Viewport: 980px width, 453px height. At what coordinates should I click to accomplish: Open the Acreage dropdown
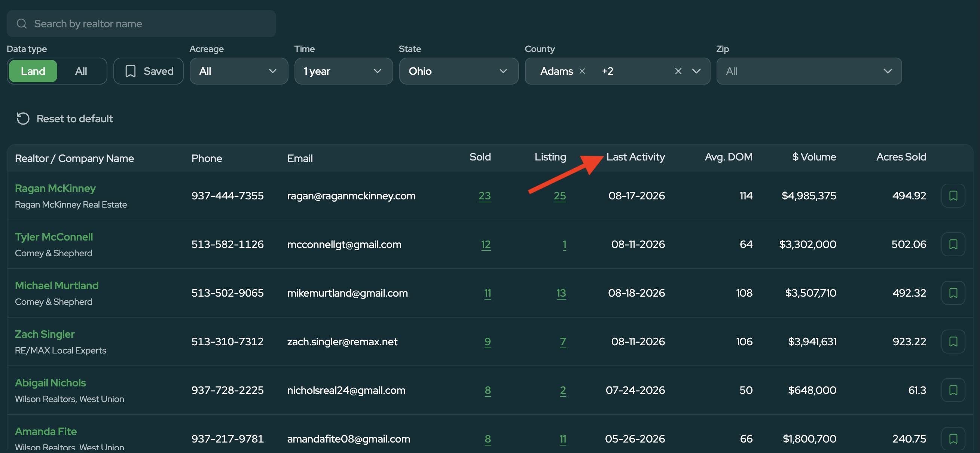[x=239, y=71]
